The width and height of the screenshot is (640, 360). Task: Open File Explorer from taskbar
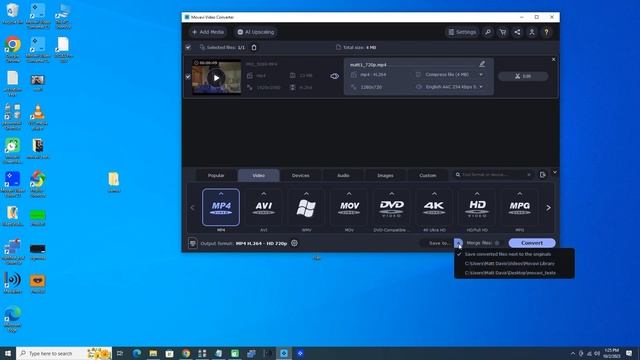[153, 353]
